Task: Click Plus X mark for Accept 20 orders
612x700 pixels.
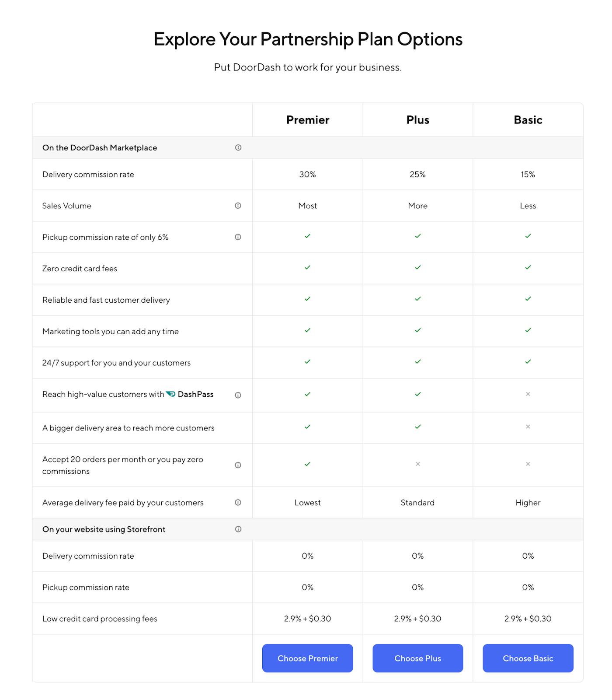Action: [x=417, y=464]
